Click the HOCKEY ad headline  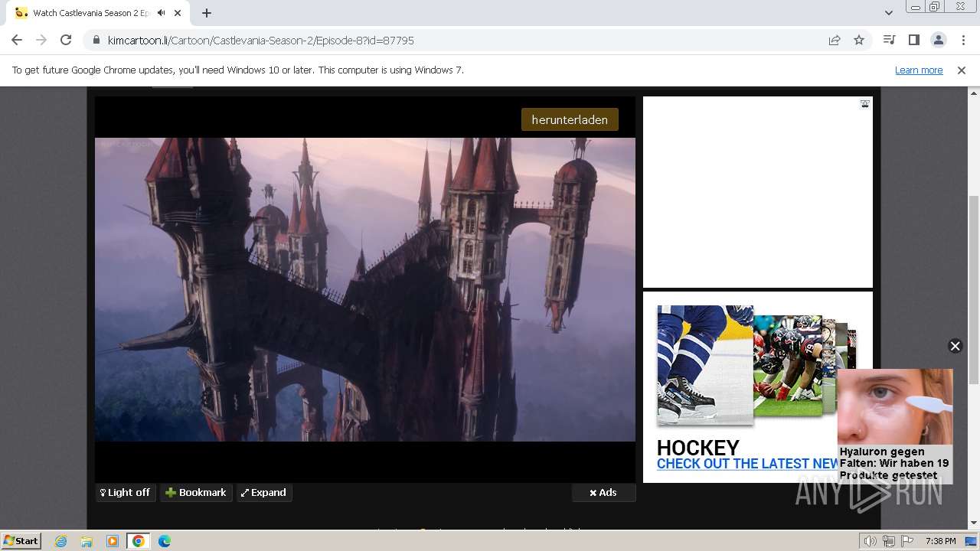point(698,448)
